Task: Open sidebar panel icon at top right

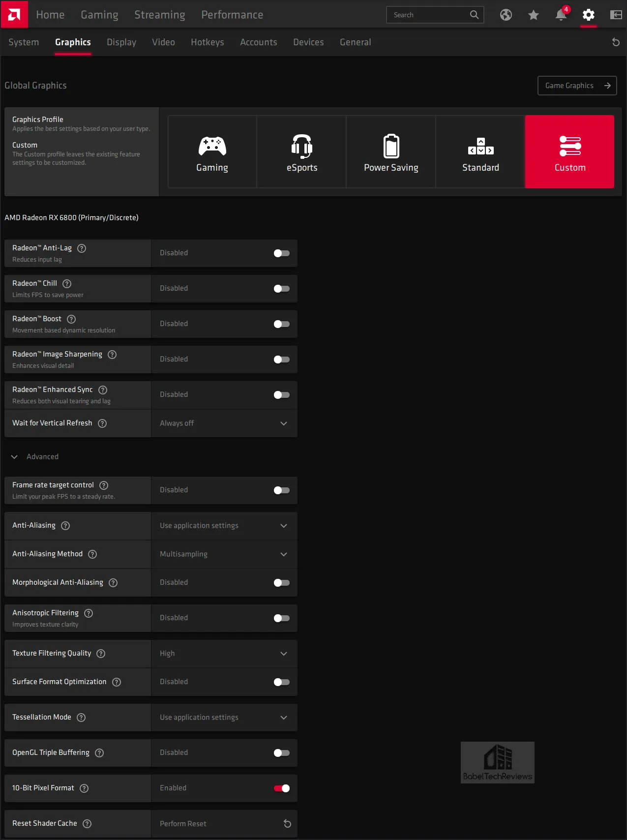Action: 616,15
